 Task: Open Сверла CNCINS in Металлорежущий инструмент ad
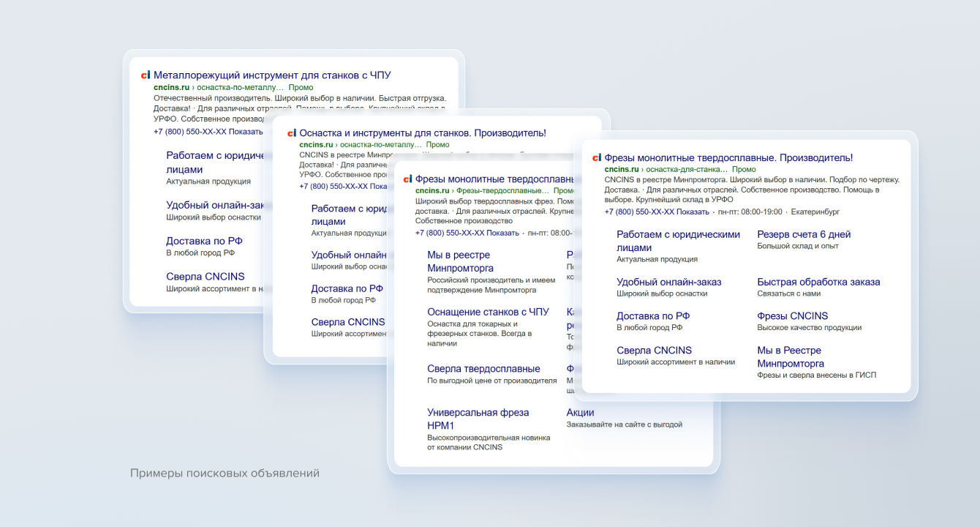pos(206,277)
